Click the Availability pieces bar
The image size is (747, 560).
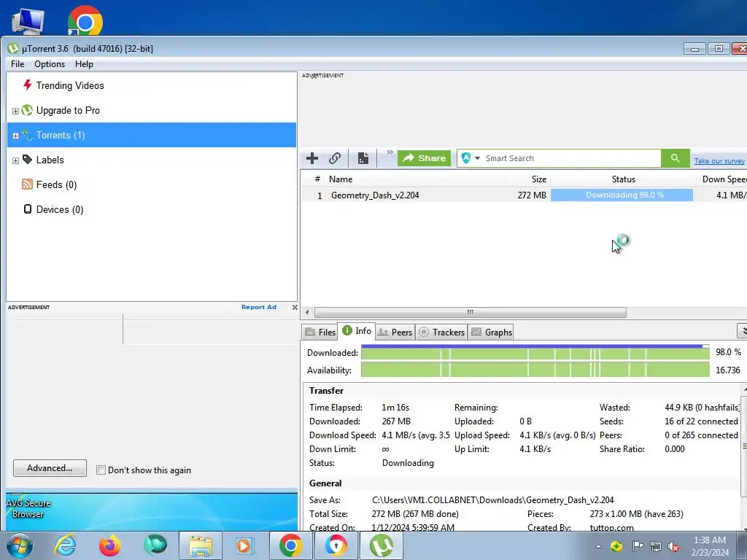tap(535, 370)
